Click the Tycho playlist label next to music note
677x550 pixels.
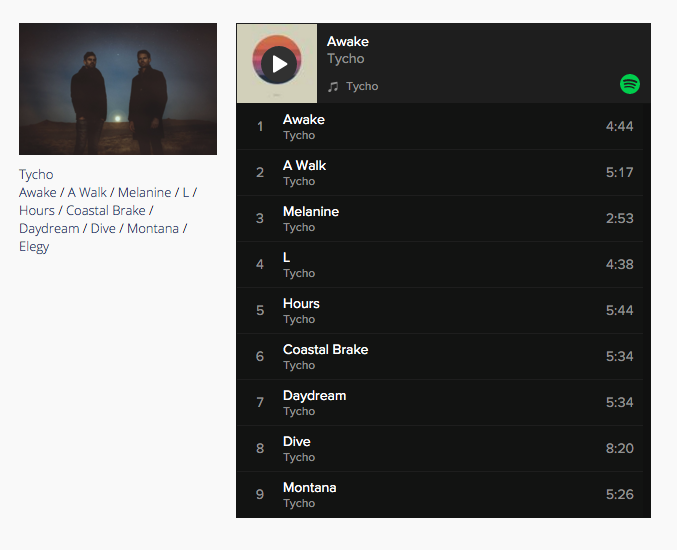[362, 86]
